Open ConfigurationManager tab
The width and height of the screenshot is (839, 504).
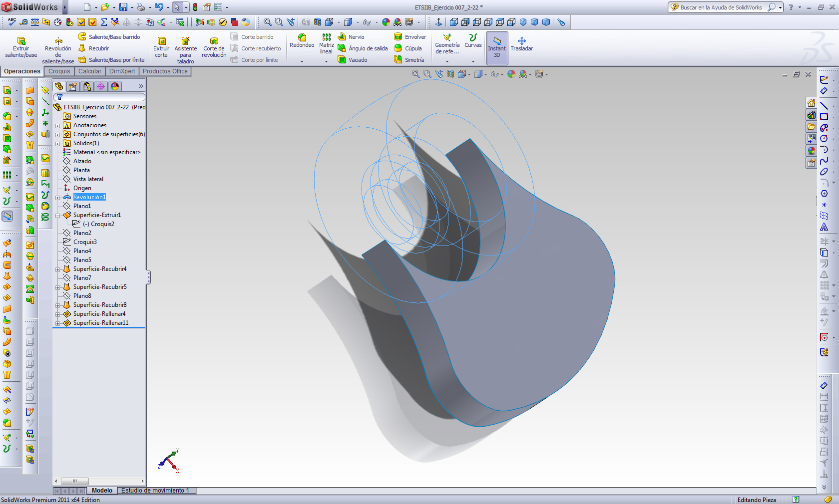pos(87,86)
